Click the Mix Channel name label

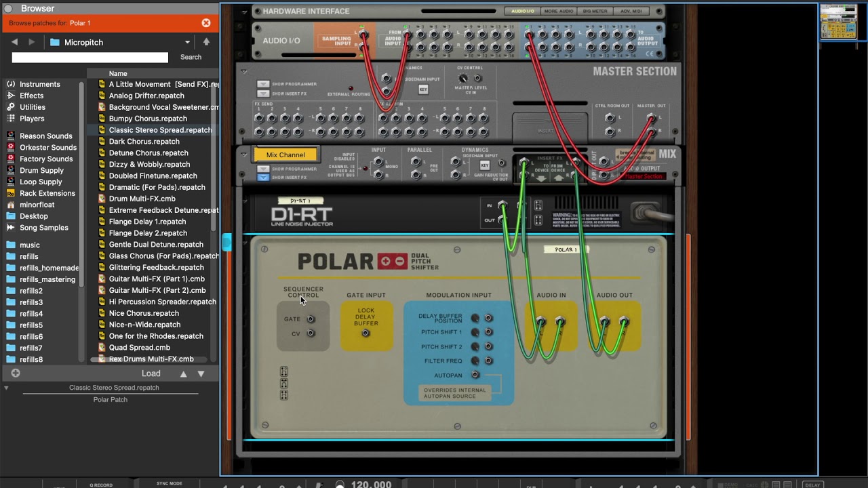tap(285, 155)
